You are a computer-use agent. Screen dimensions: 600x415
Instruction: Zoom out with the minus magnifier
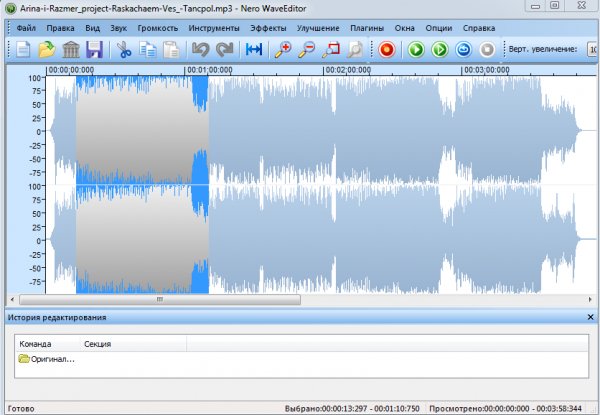click(x=307, y=50)
